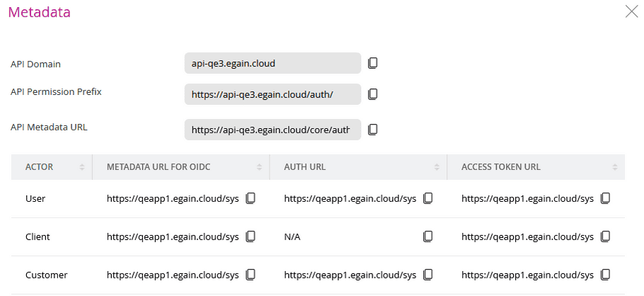Copy Client's access token URL

tap(605, 237)
